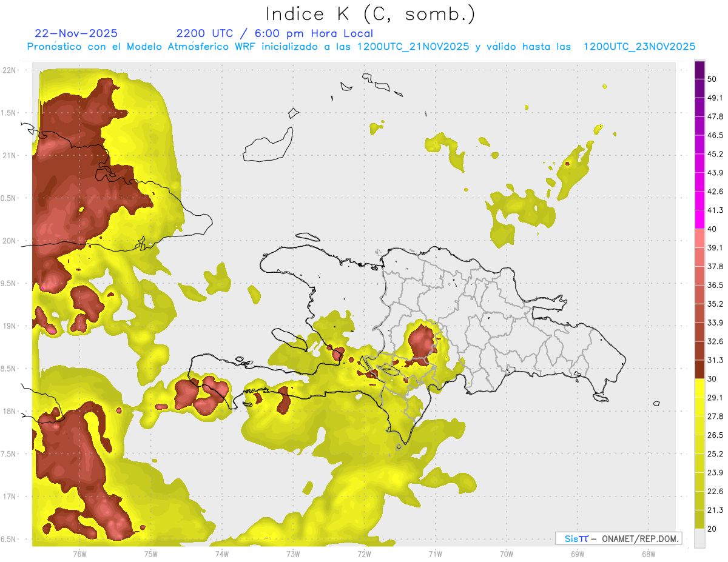Click the "74W" longitude label

(222, 554)
